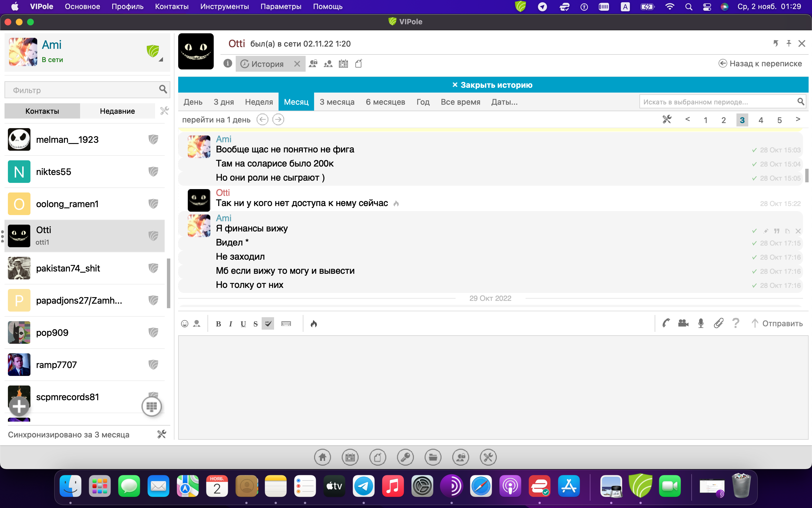This screenshot has height=508, width=812.
Task: Delete the 'Я финансы вижу' message
Action: pos(798,231)
